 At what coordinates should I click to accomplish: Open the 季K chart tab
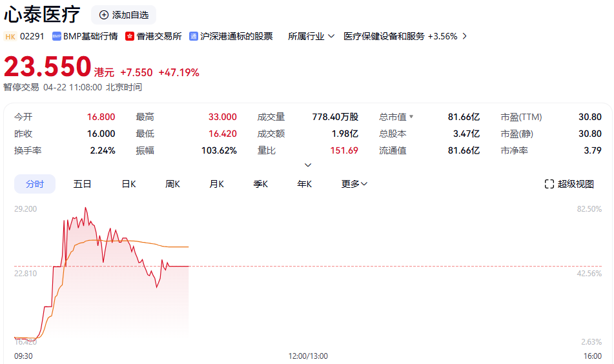click(x=260, y=184)
